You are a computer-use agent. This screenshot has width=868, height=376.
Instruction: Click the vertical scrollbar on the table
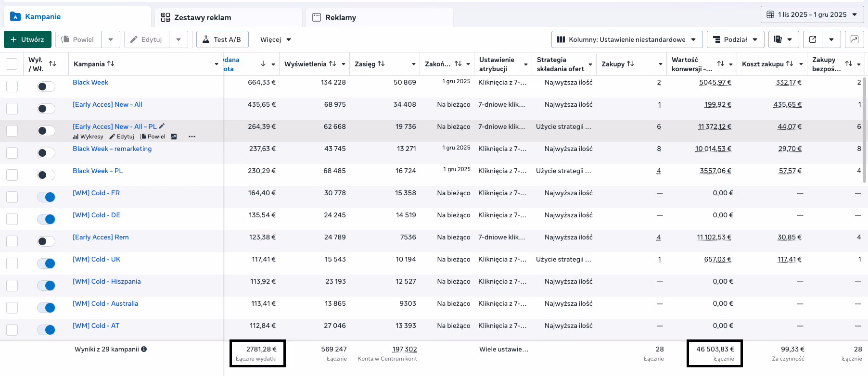point(865,130)
